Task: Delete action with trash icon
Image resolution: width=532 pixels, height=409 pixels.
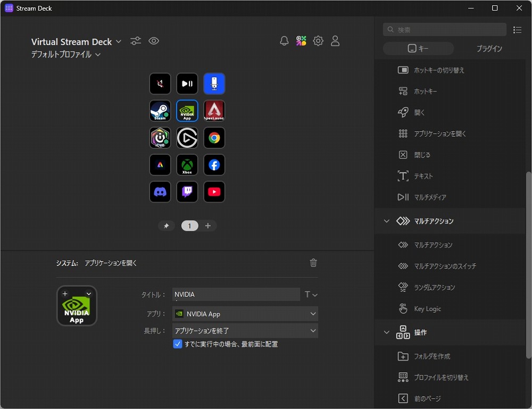Action: pyautogui.click(x=313, y=263)
